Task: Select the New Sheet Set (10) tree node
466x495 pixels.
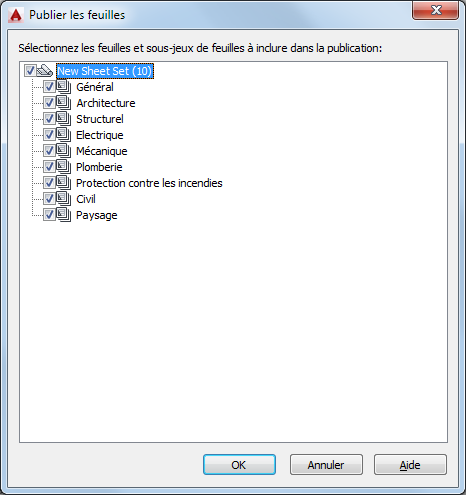Action: point(105,71)
